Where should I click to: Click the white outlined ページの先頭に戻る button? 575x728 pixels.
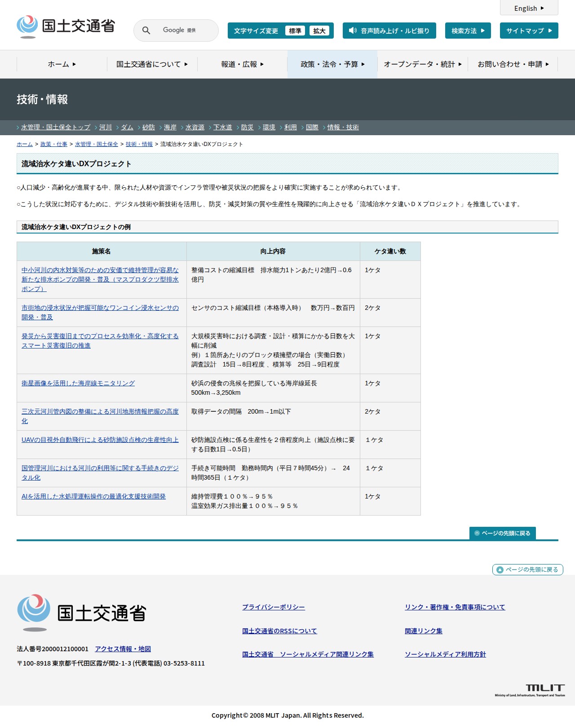pos(528,569)
